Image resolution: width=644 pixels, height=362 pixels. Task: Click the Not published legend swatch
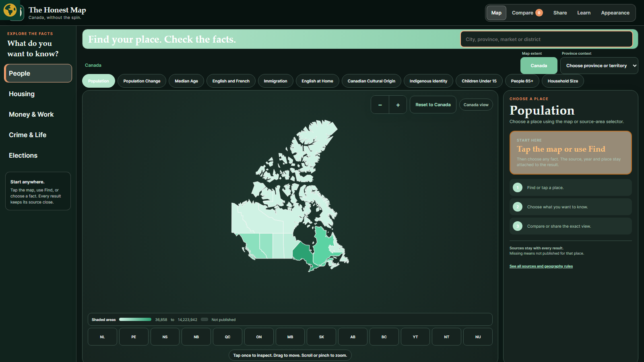(204, 319)
